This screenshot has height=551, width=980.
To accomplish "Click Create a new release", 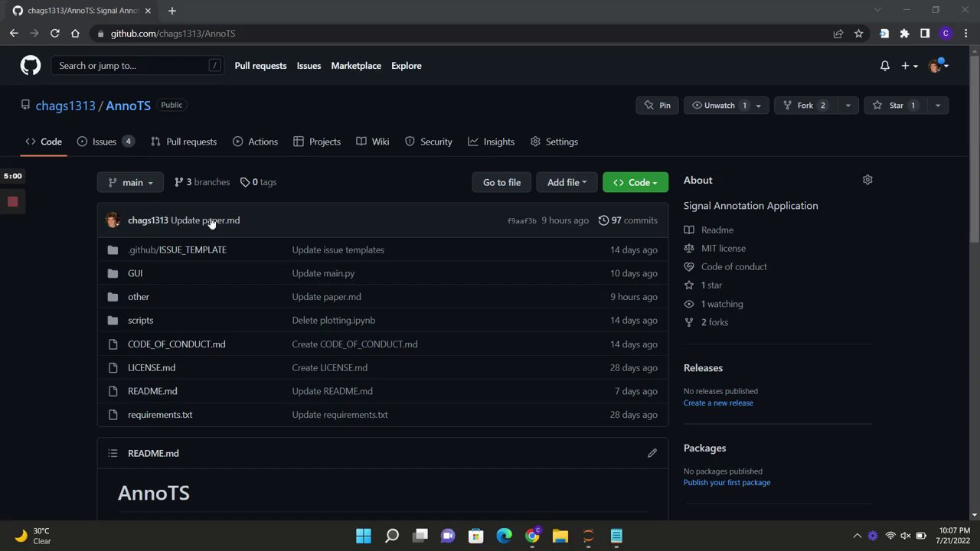I will [718, 403].
